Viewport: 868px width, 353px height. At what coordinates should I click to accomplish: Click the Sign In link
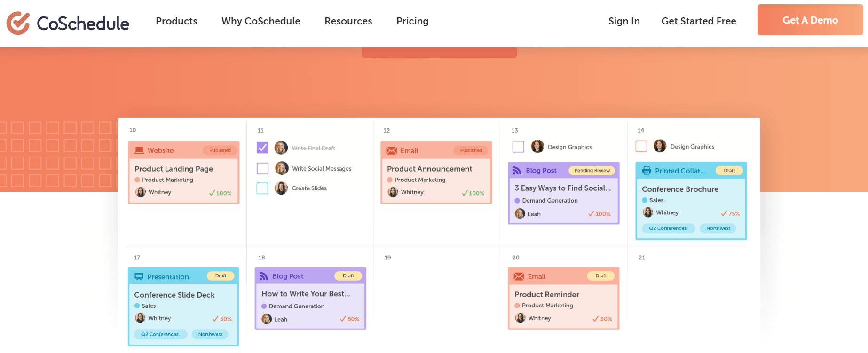click(x=624, y=21)
